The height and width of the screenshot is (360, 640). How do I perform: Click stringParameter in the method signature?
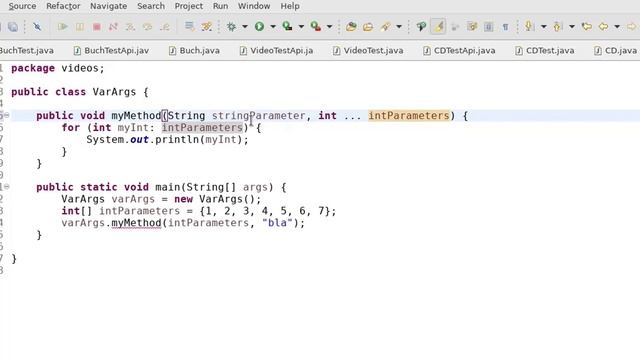coord(258,116)
